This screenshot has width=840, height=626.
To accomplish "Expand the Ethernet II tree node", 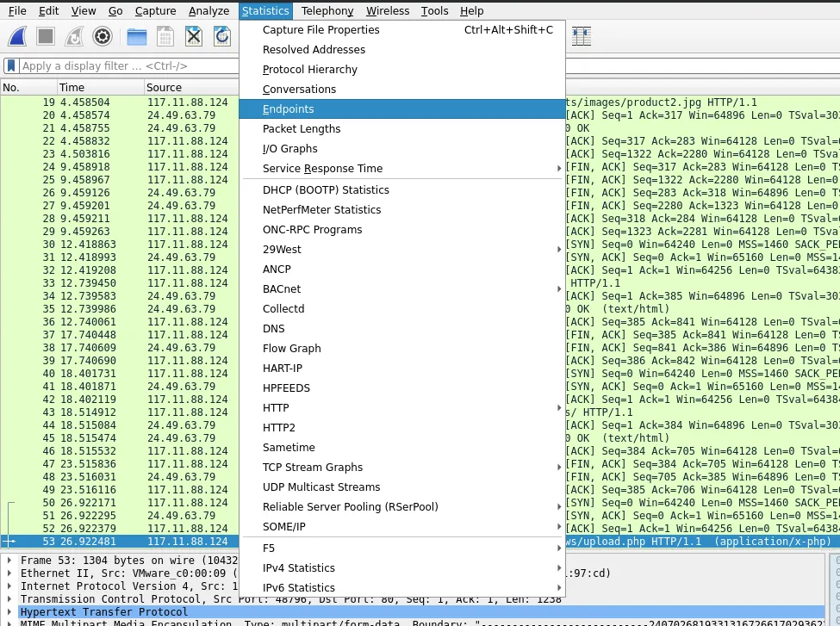I will 9,573.
